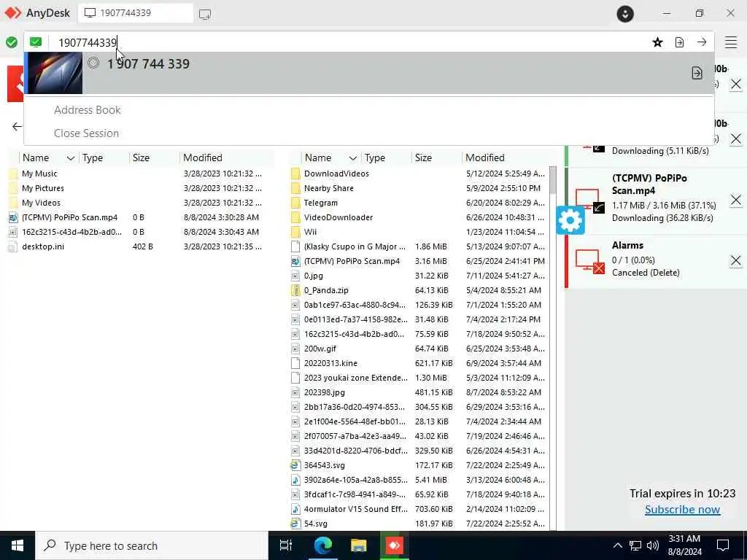The width and height of the screenshot is (747, 560).
Task: Click the AnyDesk logo icon
Action: (13, 13)
